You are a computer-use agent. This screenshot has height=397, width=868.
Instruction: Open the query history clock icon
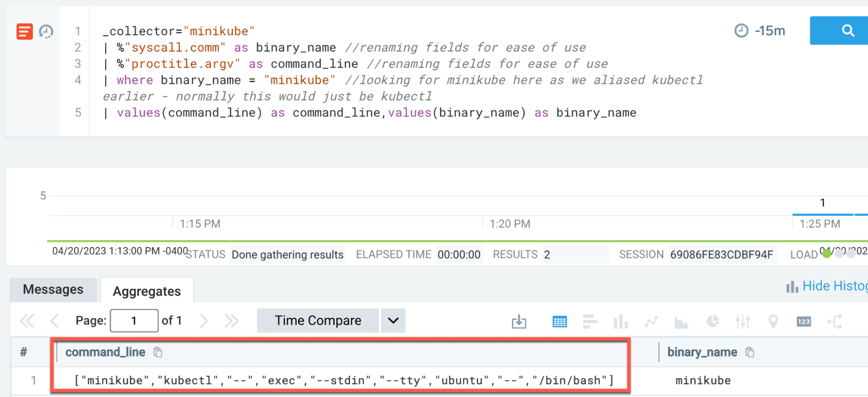tap(46, 32)
